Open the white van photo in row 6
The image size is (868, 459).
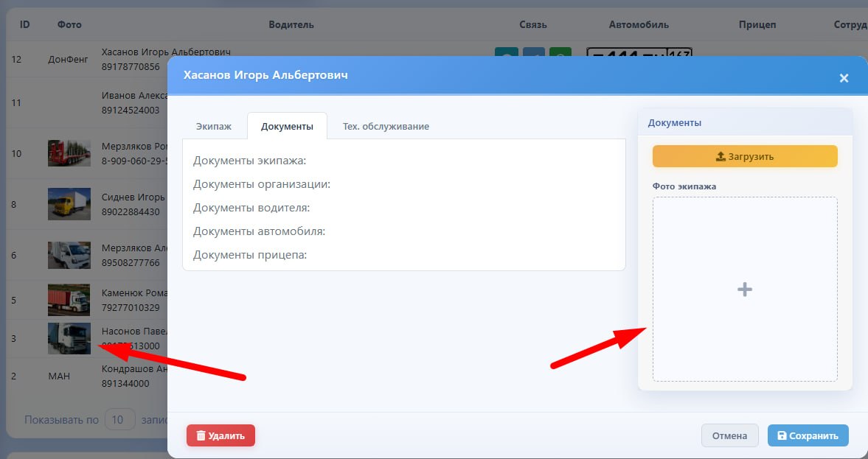coord(69,255)
